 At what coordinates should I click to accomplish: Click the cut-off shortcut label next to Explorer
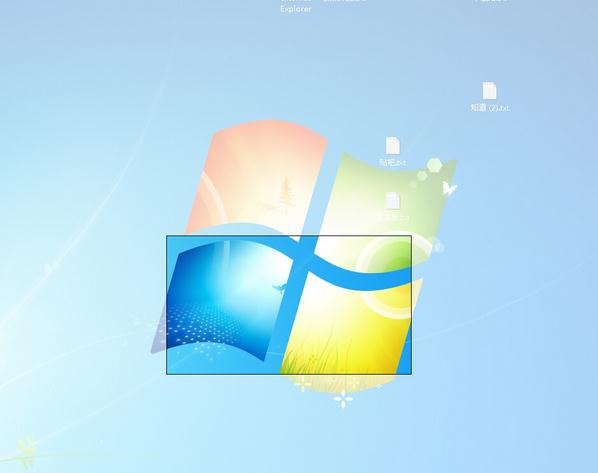[345, 1]
